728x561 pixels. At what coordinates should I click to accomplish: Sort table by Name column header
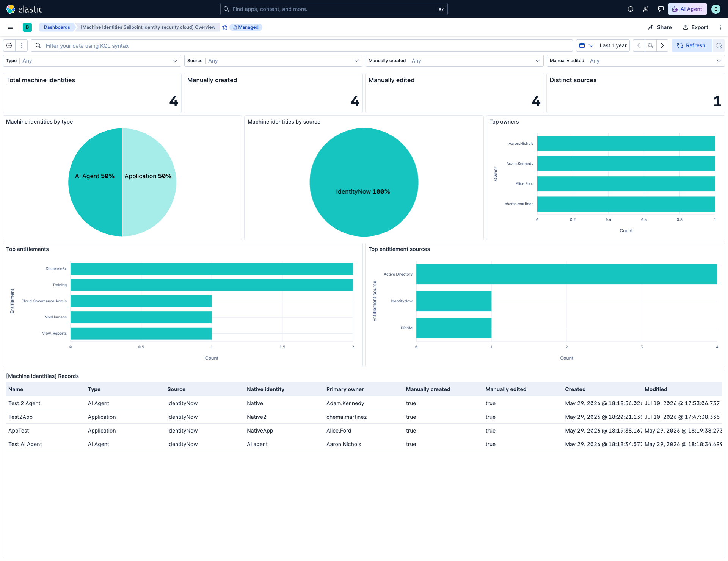pos(16,389)
